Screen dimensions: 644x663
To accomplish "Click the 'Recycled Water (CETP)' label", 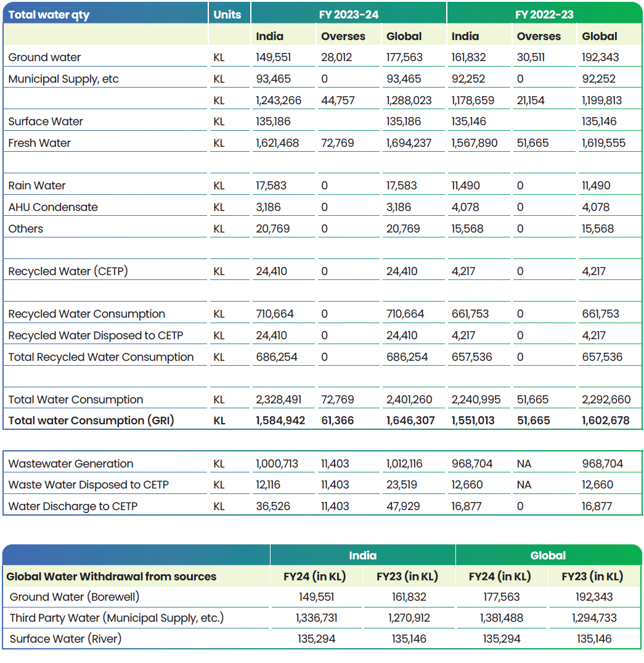I will [68, 271].
